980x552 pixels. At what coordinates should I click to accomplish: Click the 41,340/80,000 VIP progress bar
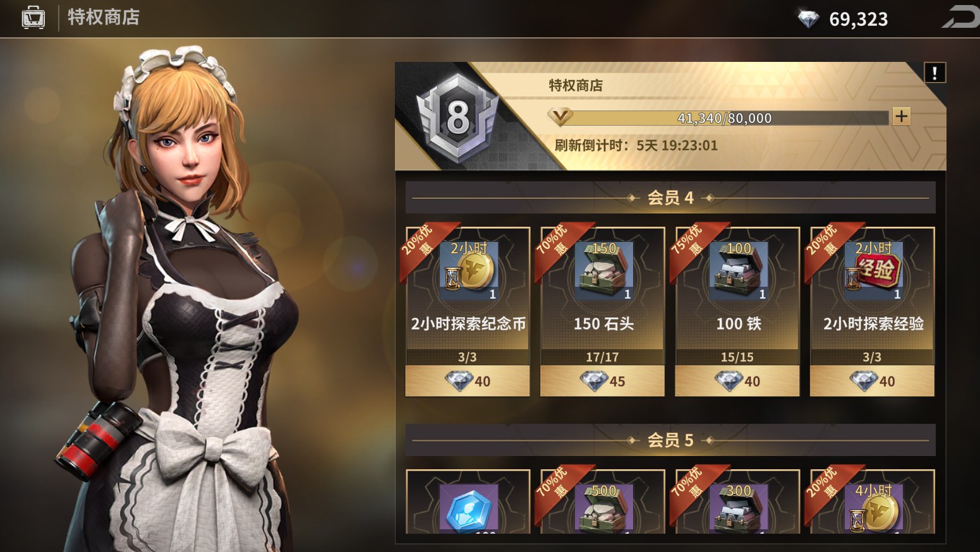tap(724, 118)
